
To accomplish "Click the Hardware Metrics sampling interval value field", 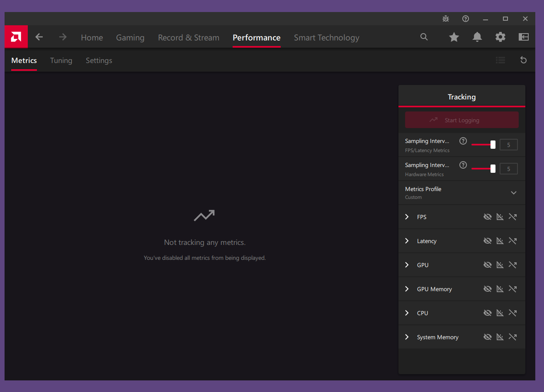I will [x=509, y=169].
